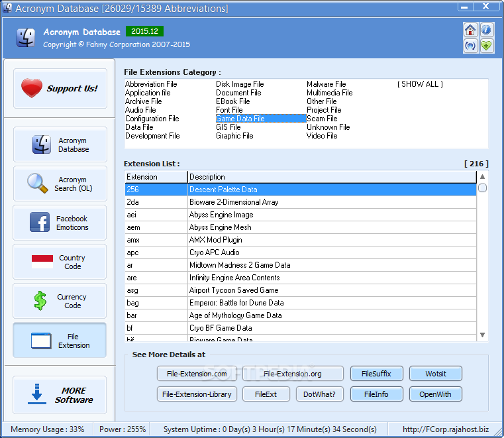Open Acronym Search (OL) magnifier

(60, 184)
